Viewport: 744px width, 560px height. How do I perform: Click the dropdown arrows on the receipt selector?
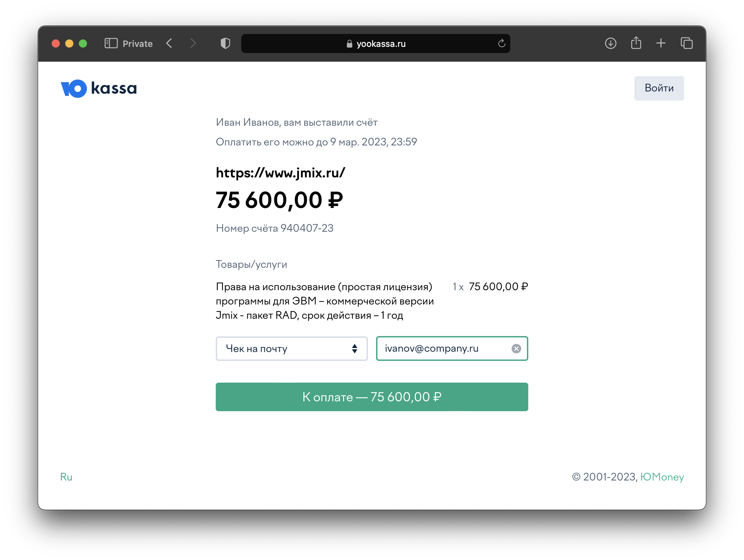pyautogui.click(x=354, y=348)
